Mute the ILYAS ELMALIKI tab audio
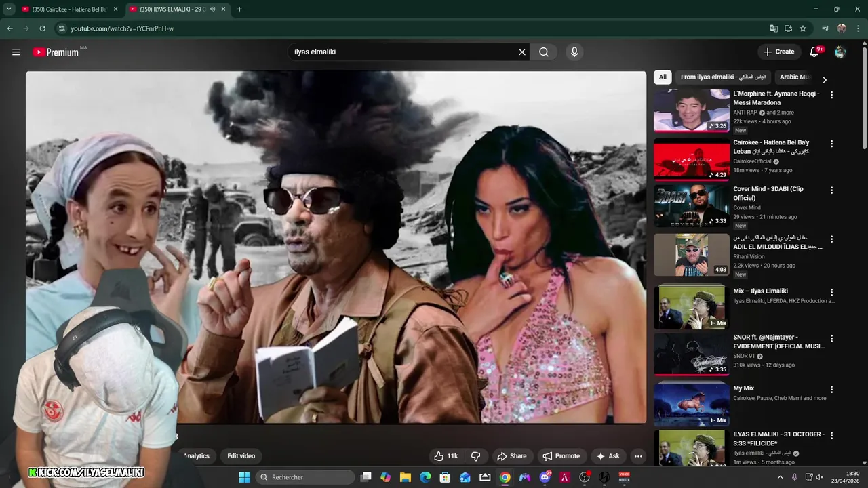Image resolution: width=868 pixels, height=488 pixels. [212, 9]
